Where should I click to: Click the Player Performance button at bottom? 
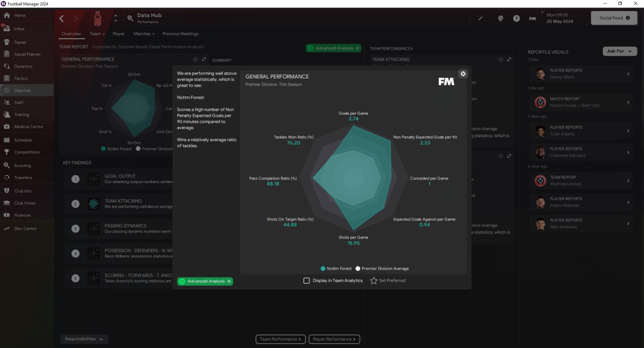[334, 339]
